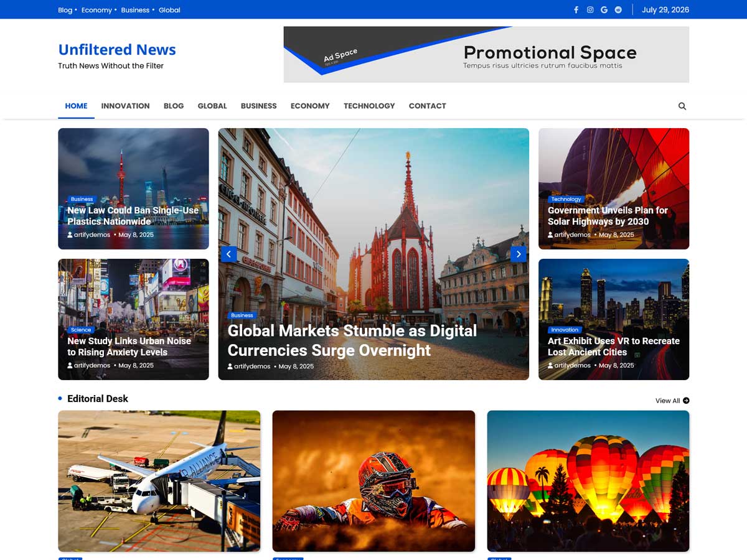Click the Science category tag

81,330
